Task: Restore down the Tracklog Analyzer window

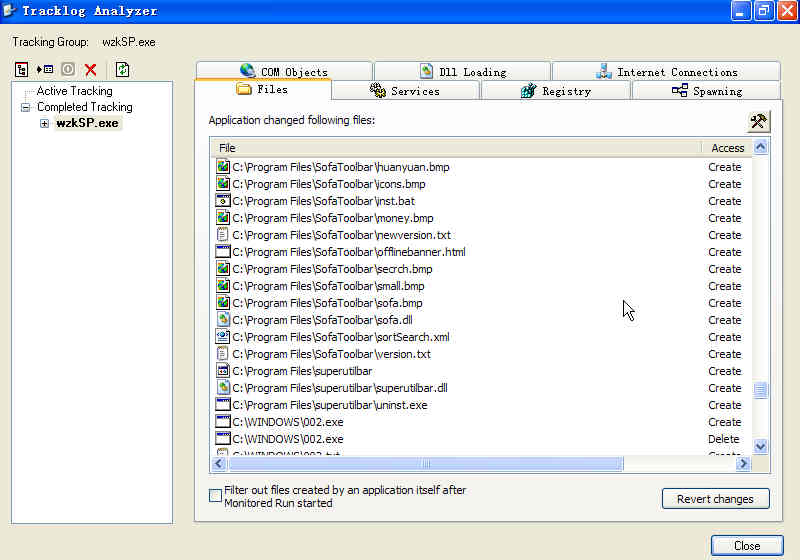Action: (x=763, y=11)
